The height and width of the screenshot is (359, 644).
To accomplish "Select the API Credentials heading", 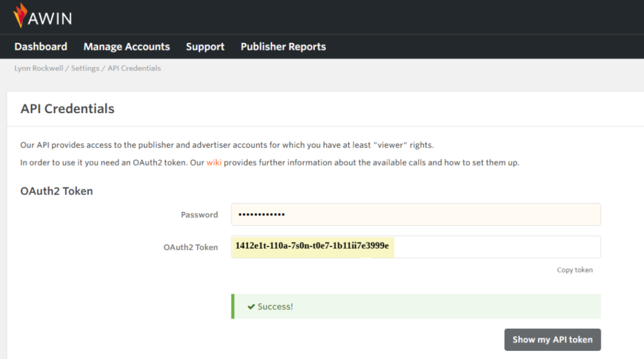I will pyautogui.click(x=67, y=109).
